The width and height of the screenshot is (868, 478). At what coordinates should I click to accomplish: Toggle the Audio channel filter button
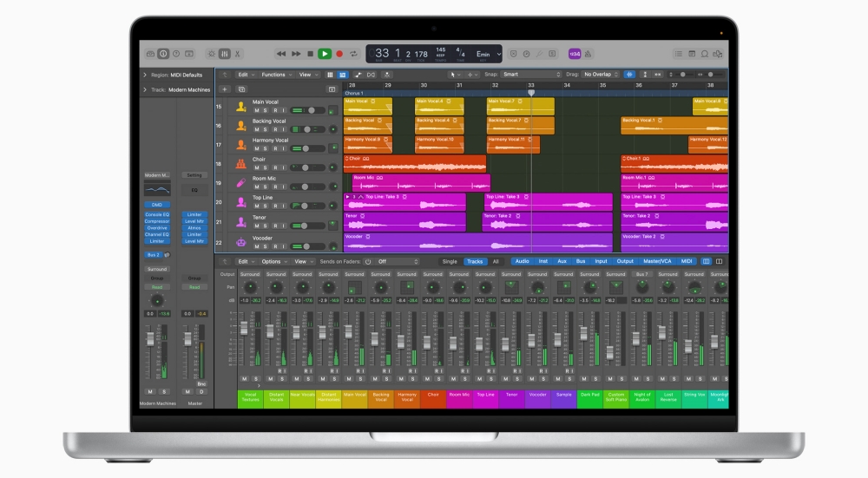point(522,261)
